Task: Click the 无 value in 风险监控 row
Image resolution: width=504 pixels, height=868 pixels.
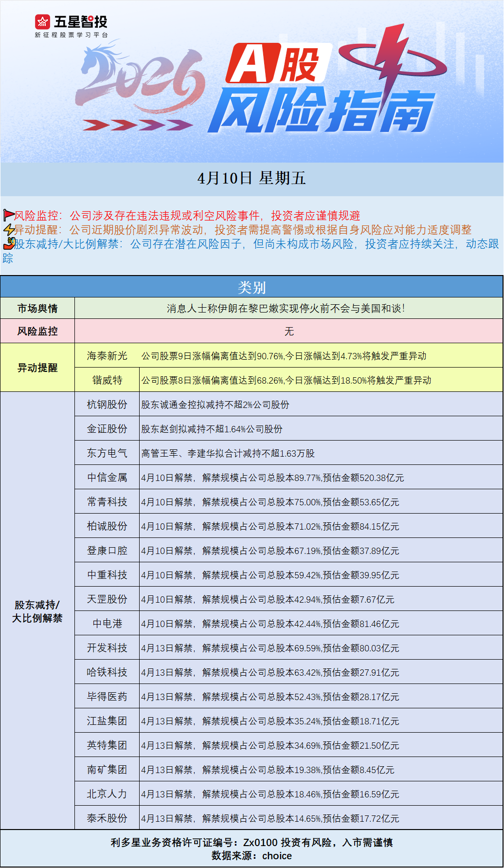Action: [x=289, y=331]
